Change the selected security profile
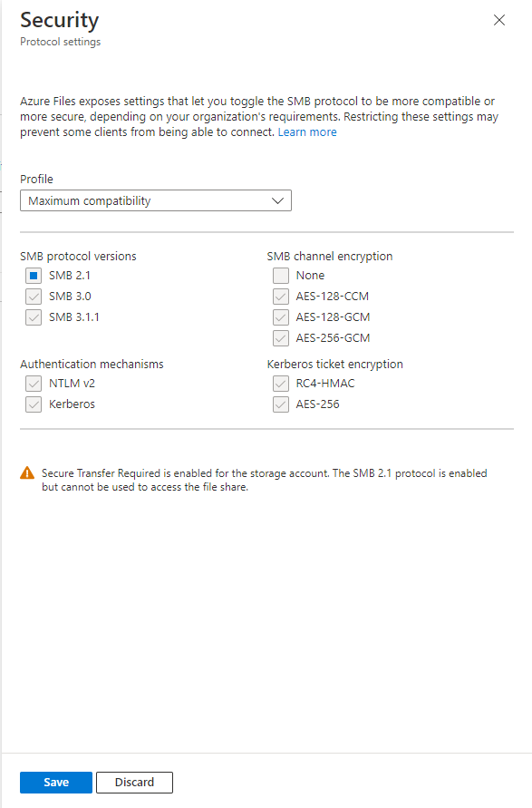 [x=155, y=200]
